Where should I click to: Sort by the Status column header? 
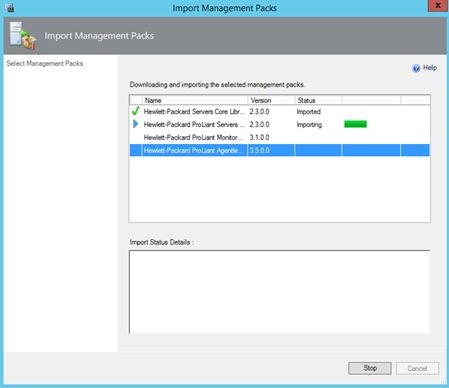[x=318, y=100]
